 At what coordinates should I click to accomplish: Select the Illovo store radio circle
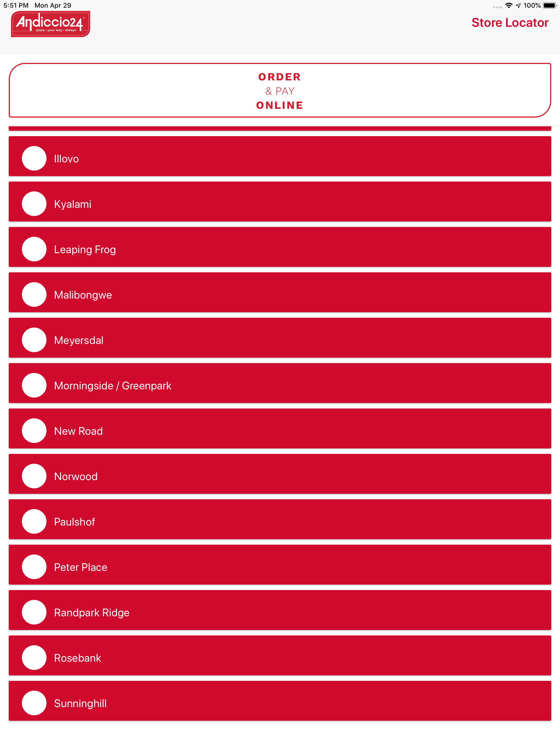[34, 158]
